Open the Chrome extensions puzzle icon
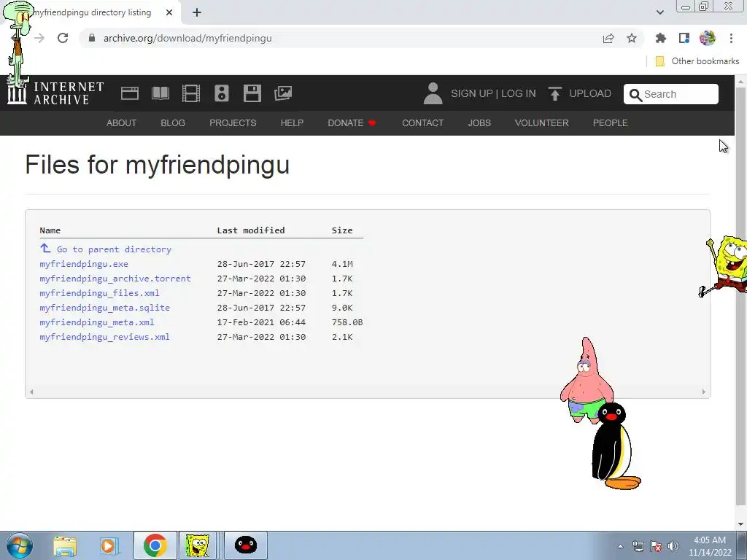 pos(661,38)
